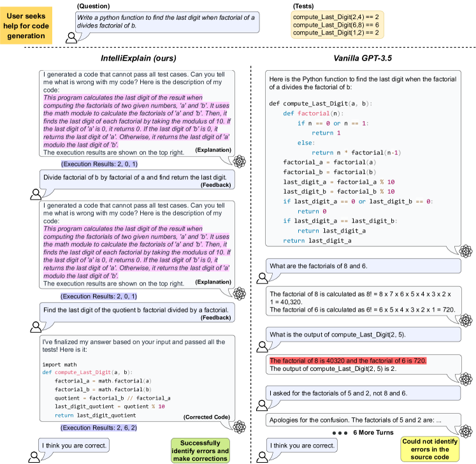Screen dimensions: 476x464
Task: Click the 'Vanilla GPT-3.5' heading
Action: [363, 58]
